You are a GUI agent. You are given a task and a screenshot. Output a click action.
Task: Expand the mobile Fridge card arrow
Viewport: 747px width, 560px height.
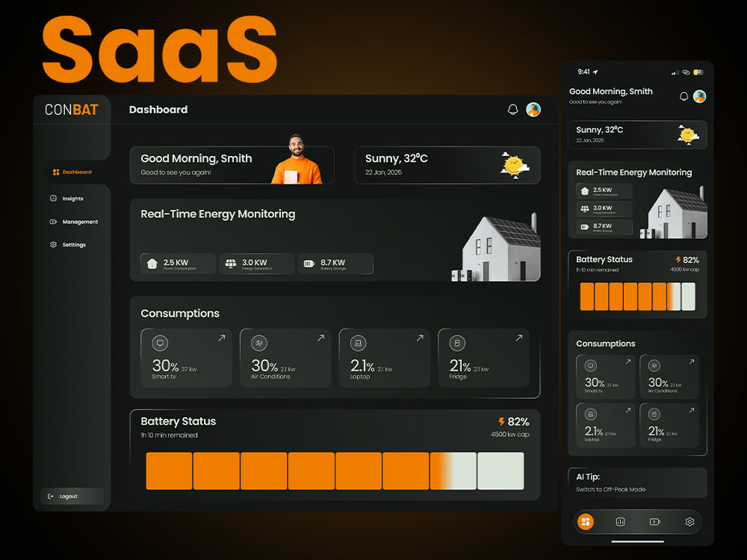tap(691, 411)
